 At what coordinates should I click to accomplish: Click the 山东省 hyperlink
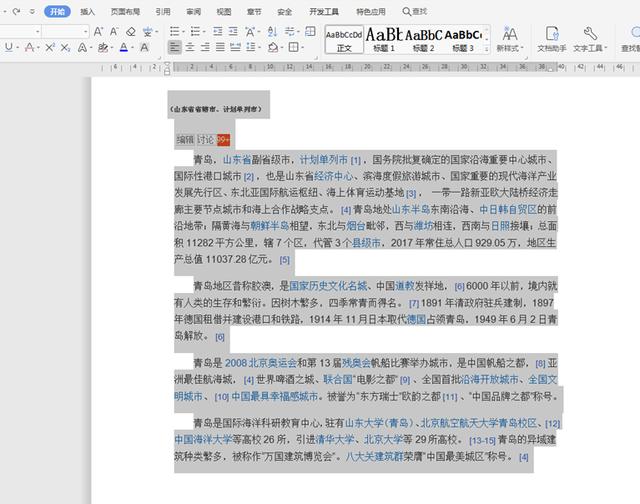[237, 160]
